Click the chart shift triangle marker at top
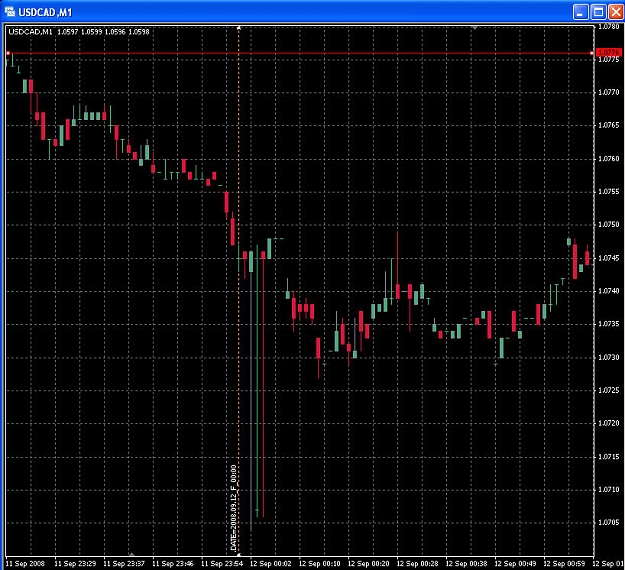Screen dimensions: 625x570 [474, 28]
